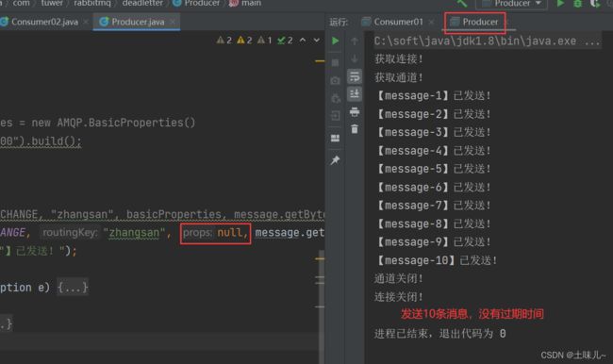Click the up arrow in the console toolbar

355,41
